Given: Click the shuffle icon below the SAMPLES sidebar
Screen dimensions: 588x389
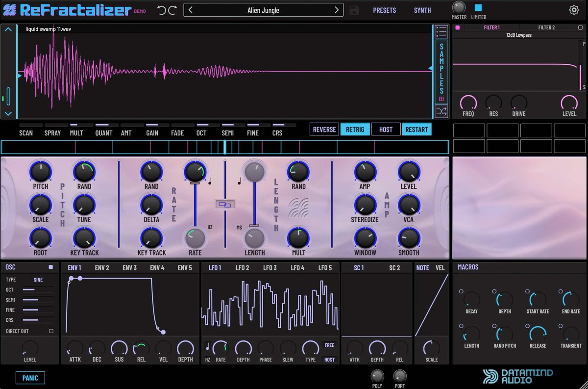Looking at the screenshot, I should tap(441, 111).
